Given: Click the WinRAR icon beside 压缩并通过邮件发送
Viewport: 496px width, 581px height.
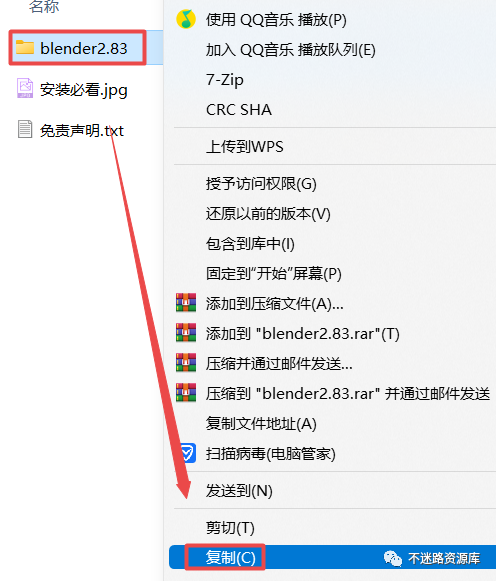Looking at the screenshot, I should click(x=186, y=363).
